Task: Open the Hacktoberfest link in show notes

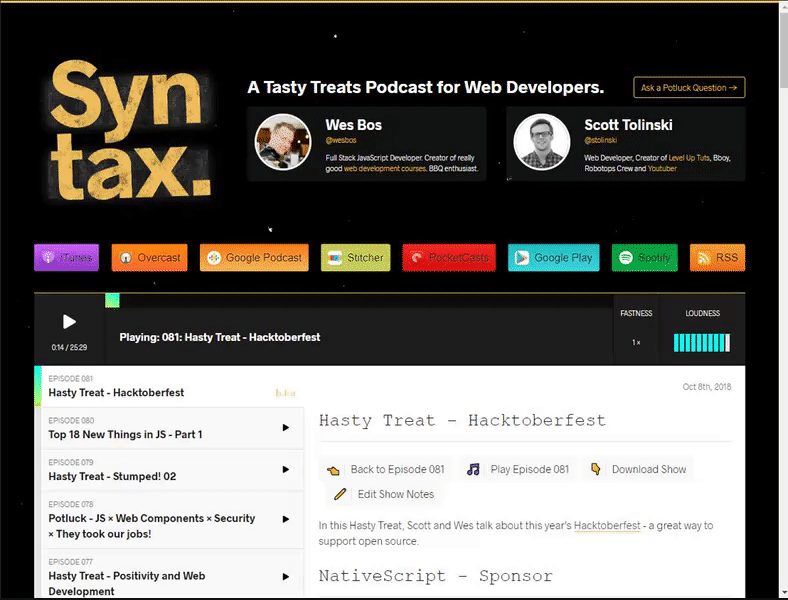Action: (607, 526)
